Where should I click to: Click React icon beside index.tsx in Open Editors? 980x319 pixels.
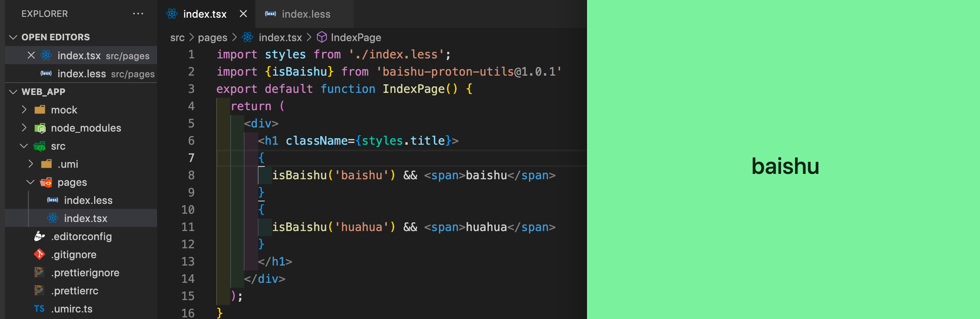pyautogui.click(x=46, y=55)
